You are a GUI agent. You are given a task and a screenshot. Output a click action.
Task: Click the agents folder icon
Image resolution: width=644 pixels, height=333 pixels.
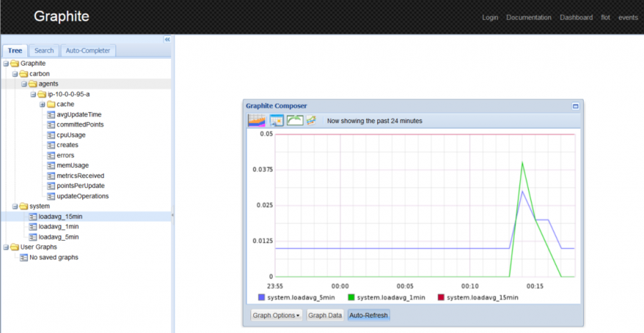pyautogui.click(x=33, y=84)
